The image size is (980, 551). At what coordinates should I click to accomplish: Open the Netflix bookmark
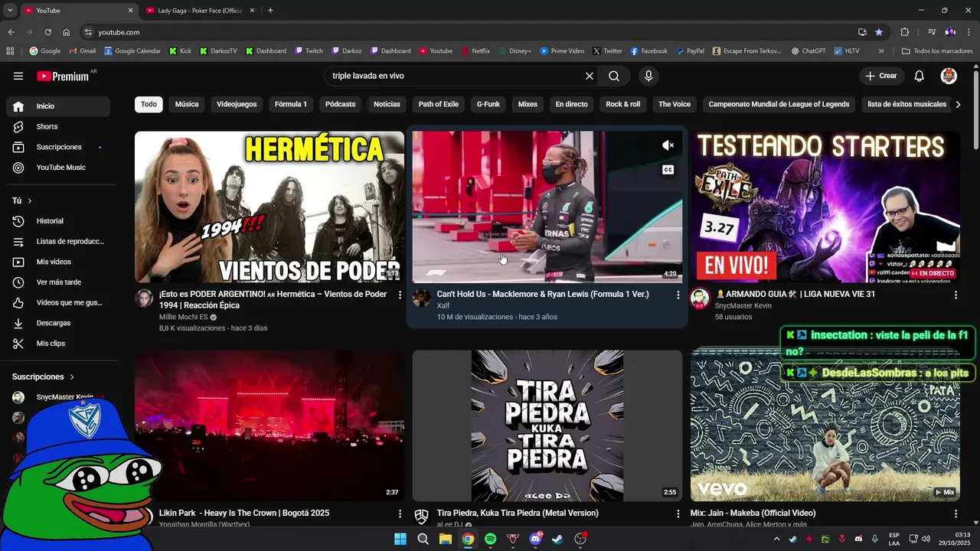476,51
